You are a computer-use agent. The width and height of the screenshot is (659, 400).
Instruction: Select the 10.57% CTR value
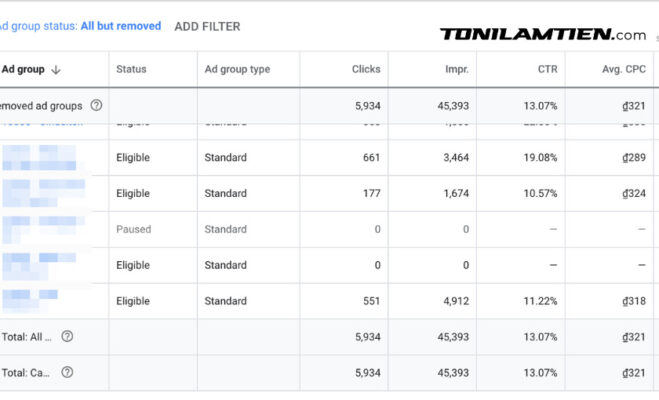(540, 193)
